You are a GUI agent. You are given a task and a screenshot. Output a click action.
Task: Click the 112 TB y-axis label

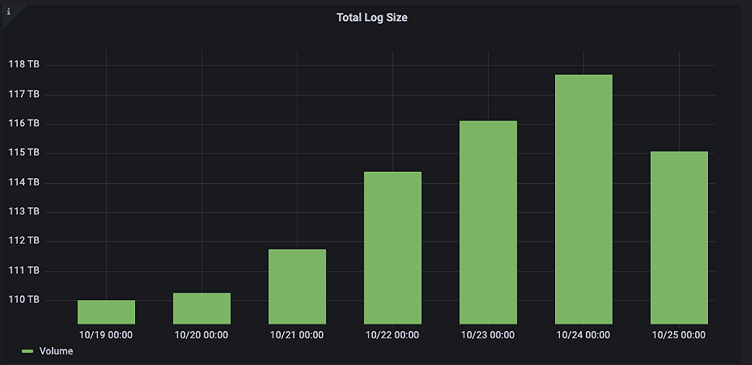pyautogui.click(x=24, y=241)
